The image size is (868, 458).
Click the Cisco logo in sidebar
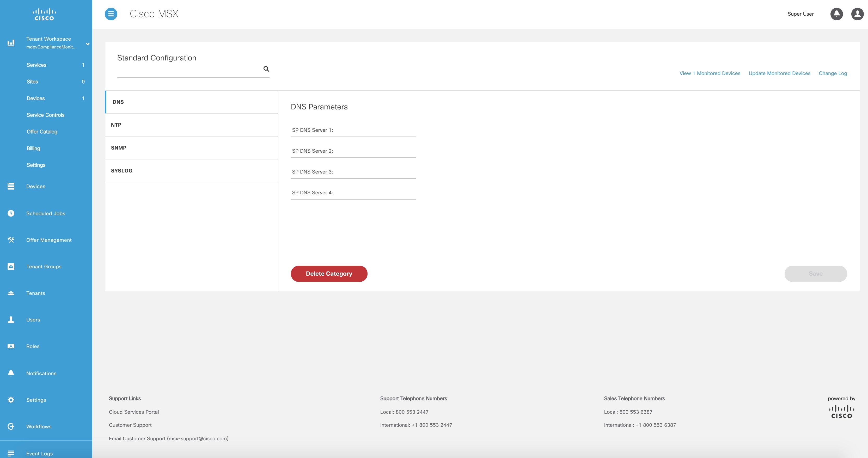pyautogui.click(x=45, y=15)
